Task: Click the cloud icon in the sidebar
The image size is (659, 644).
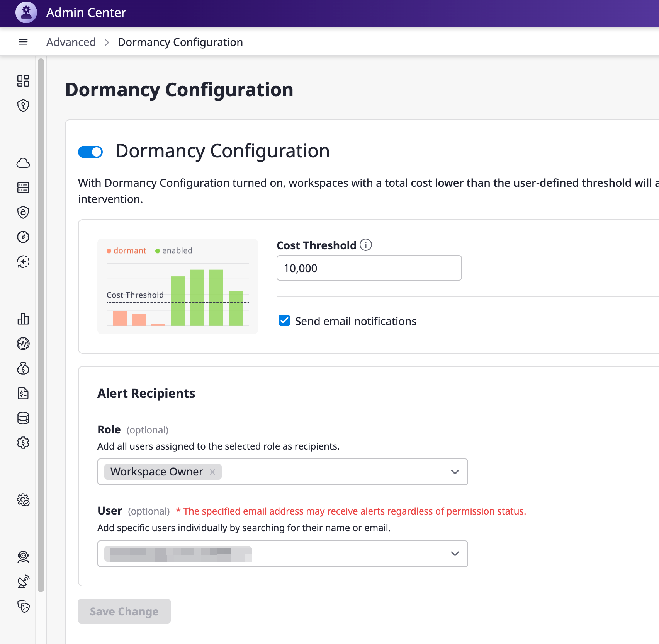Action: 23,163
